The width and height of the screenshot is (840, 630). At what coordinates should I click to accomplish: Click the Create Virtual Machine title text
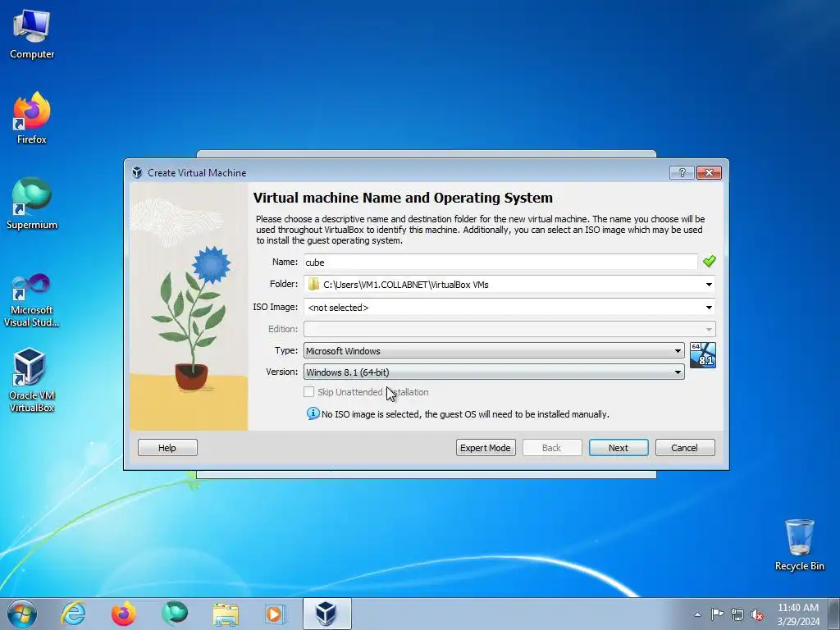[197, 173]
